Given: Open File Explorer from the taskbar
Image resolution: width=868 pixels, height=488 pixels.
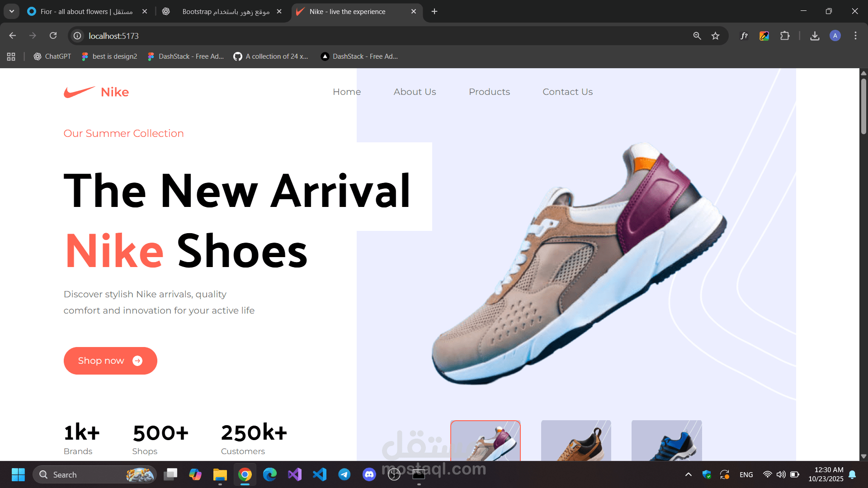Looking at the screenshot, I should pos(220,474).
